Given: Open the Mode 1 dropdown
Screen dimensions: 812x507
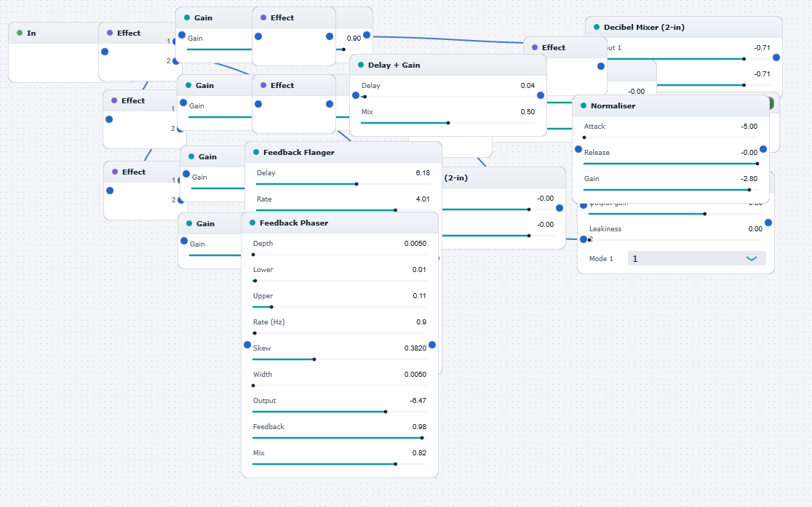Looking at the screenshot, I should pos(696,258).
